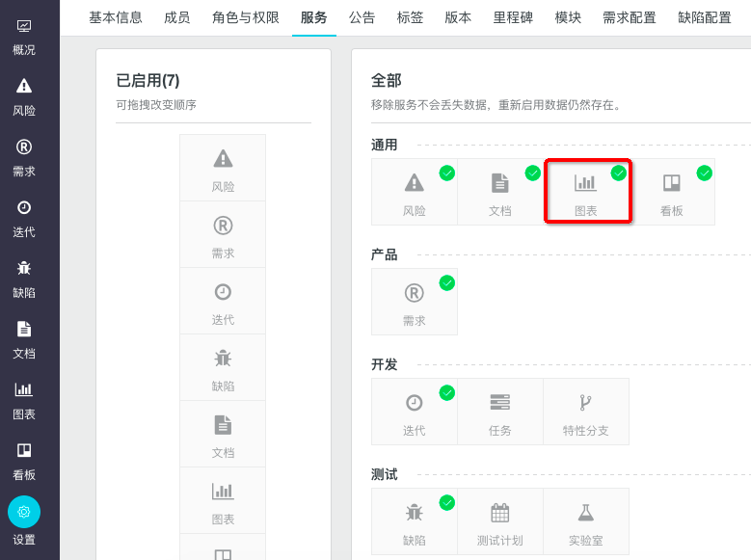This screenshot has width=751, height=560.
Task: Click the 全部 heading
Action: tap(386, 80)
